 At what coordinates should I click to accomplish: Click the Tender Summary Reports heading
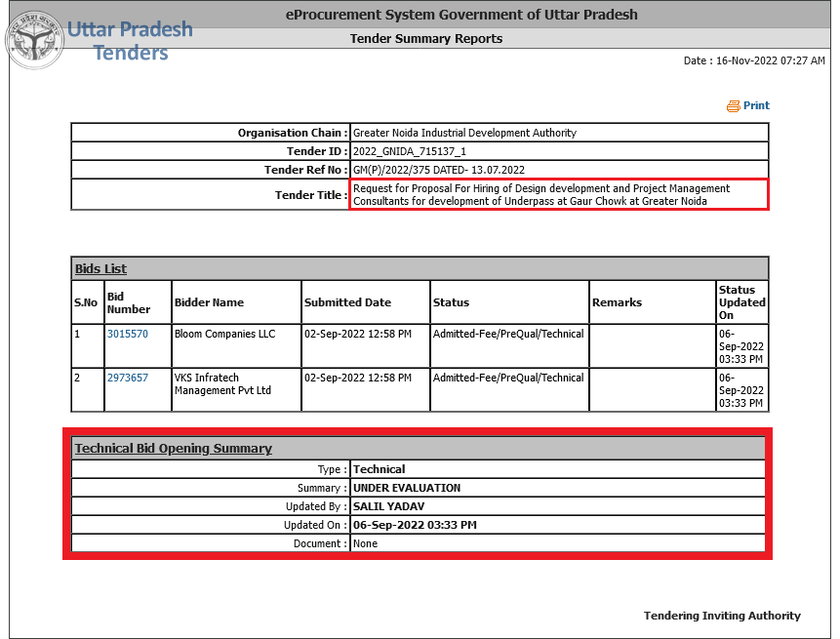pyautogui.click(x=426, y=39)
